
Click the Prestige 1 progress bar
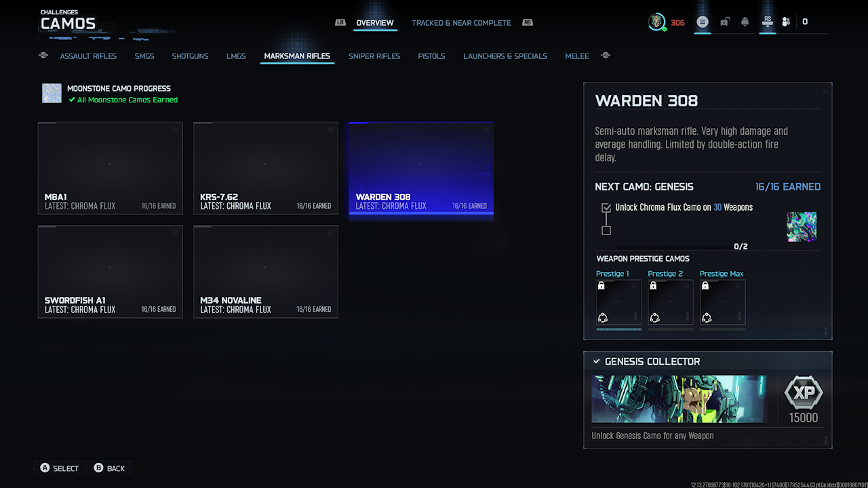coord(618,329)
